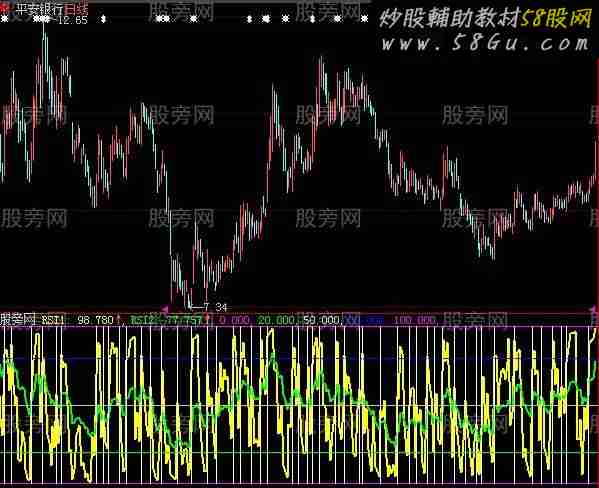This screenshot has height=488, width=599.
Task: Click the pink arrow at the chart's right edge
Action: point(594,308)
